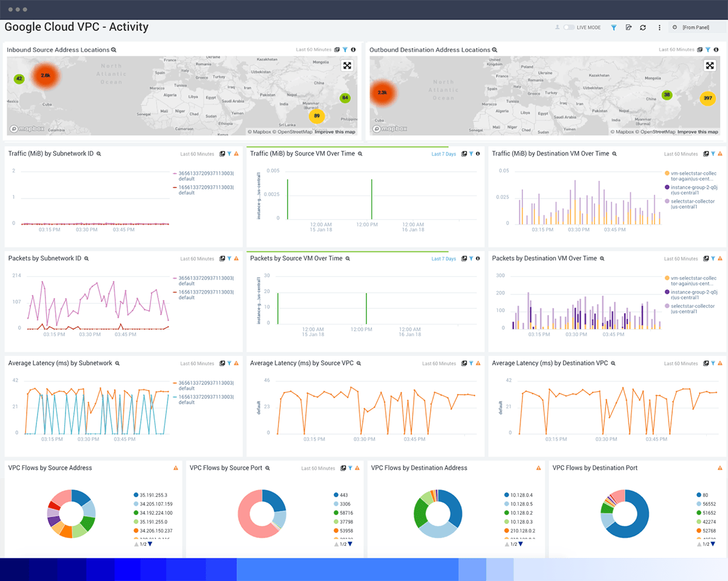Click the Improve this map link
The height and width of the screenshot is (581, 728).
335,131
